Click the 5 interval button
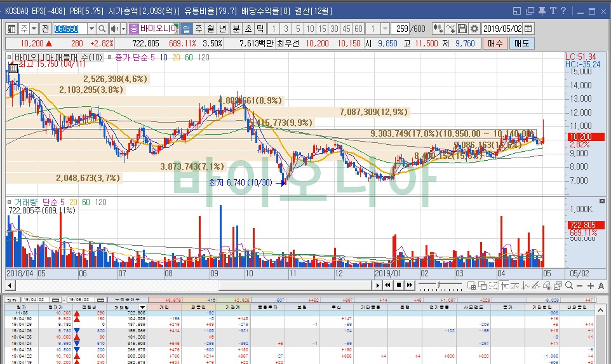Image resolution: width=611 pixels, height=364 pixels. point(298,29)
